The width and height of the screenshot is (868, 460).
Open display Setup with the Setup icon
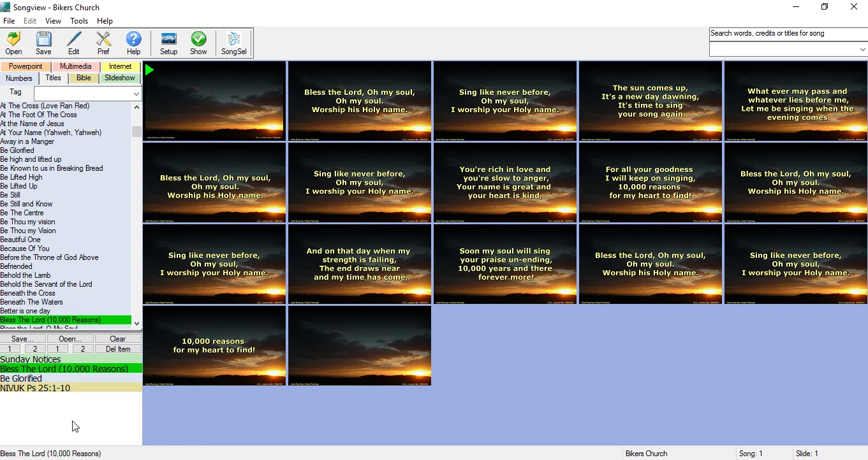coord(168,43)
